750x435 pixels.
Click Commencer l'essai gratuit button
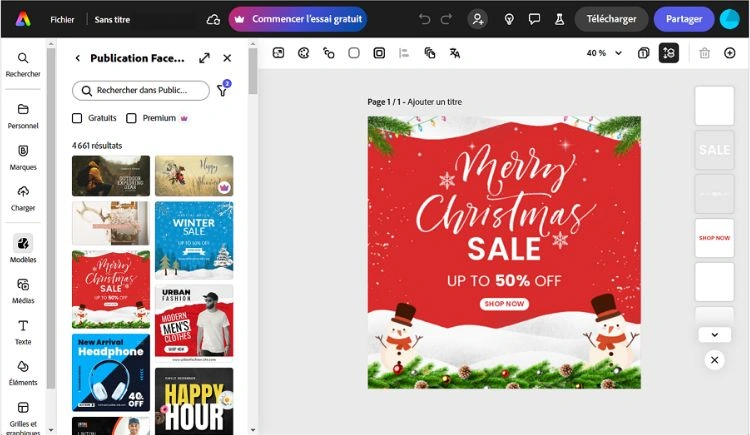(298, 19)
